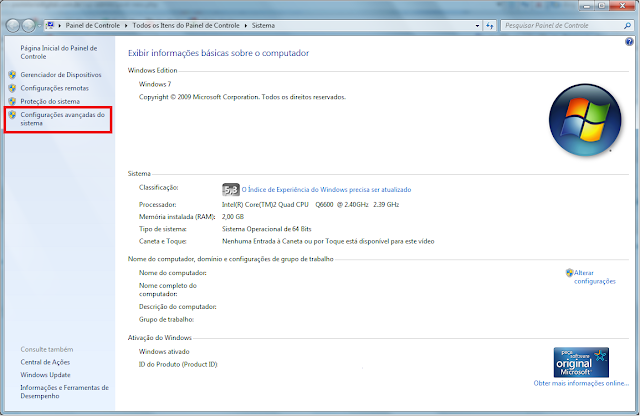This screenshot has height=416, width=640.
Task: Open the address bar history dropdown arrow
Action: (x=477, y=25)
